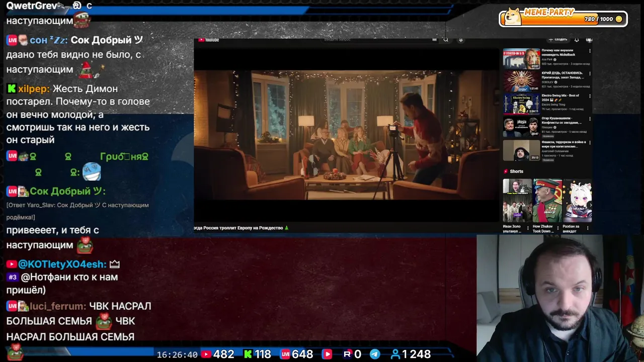Open the on-screen keyboard icon in search box
The image size is (644, 362).
(434, 40)
